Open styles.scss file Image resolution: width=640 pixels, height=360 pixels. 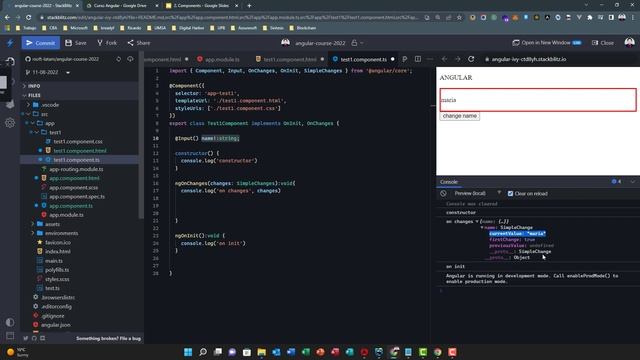[57, 279]
